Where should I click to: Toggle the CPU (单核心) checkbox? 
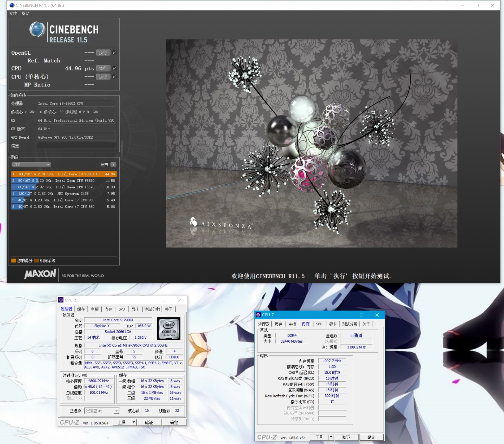(x=114, y=76)
